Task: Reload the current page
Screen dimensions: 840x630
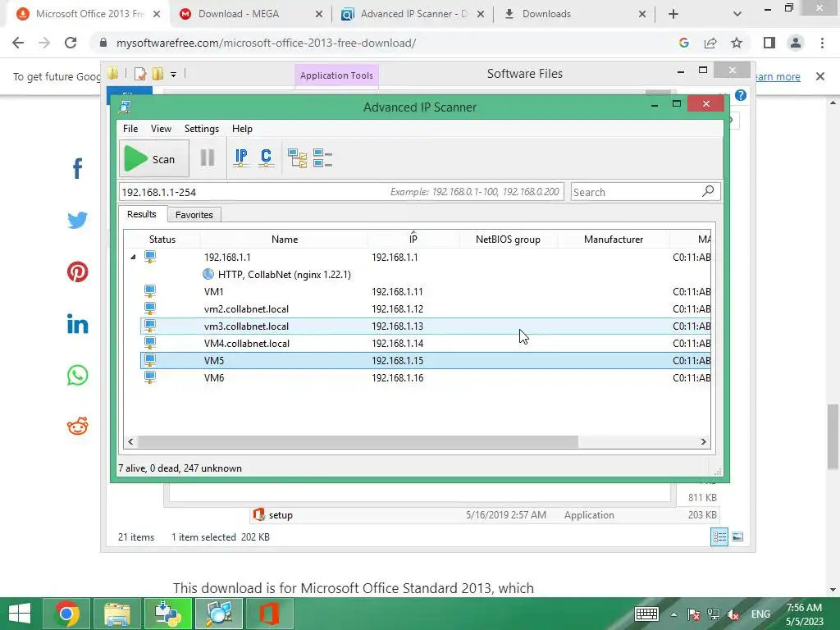Action: pos(71,43)
